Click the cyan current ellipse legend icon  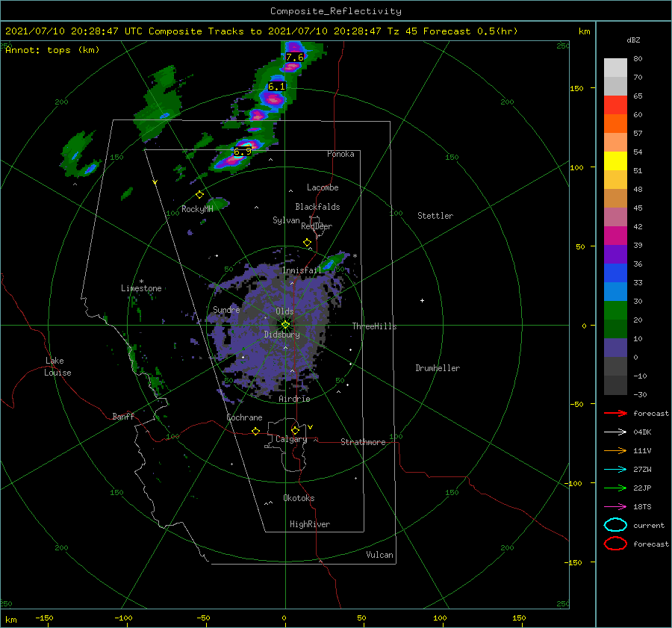coord(615,525)
